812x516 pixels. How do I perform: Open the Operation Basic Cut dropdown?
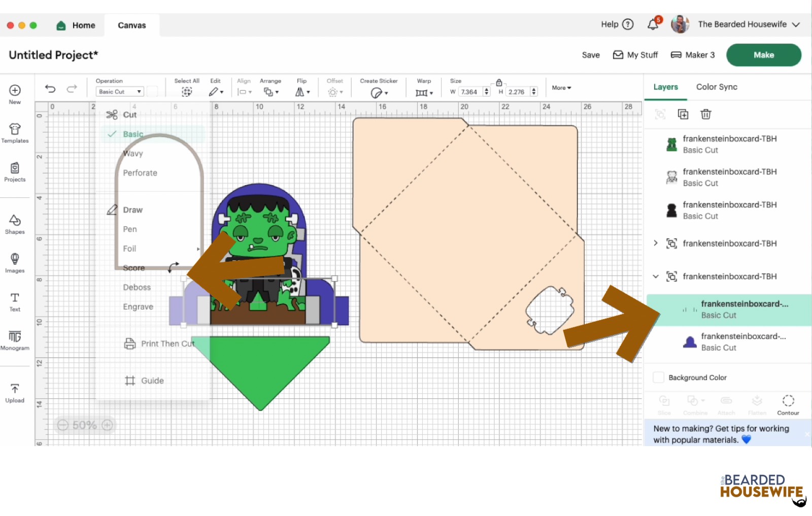[x=120, y=92]
